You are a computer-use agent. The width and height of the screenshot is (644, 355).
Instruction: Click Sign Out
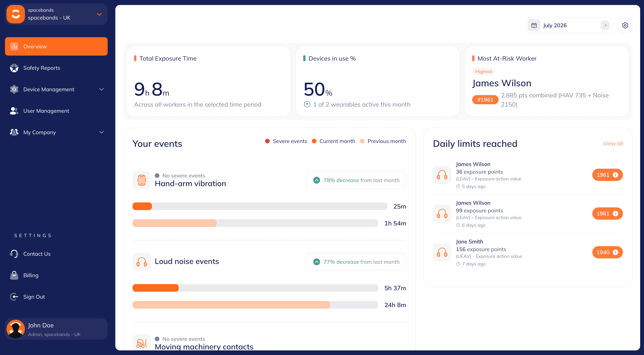click(56, 297)
